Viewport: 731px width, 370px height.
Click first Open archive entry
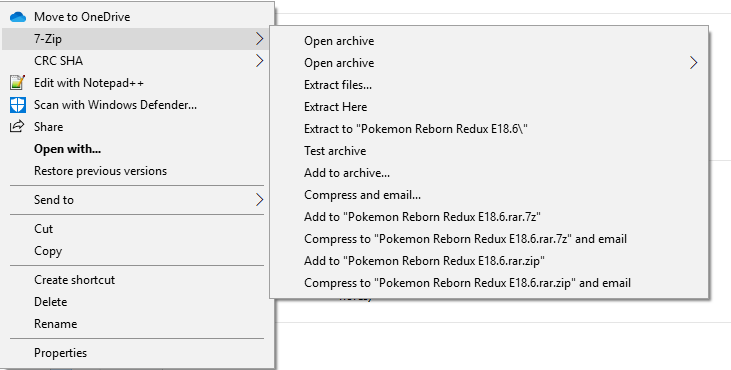[x=489, y=41]
